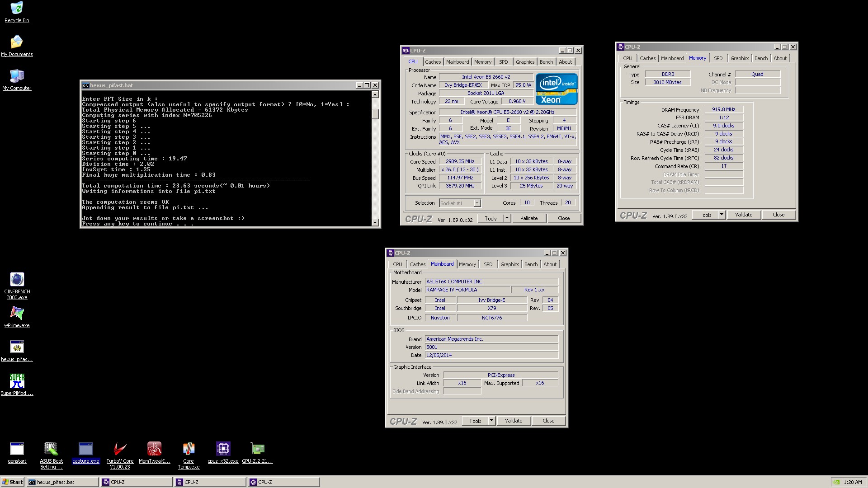Open the Recycle Bin desktop icon
Image resolution: width=868 pixels, height=488 pixels.
pyautogui.click(x=17, y=12)
